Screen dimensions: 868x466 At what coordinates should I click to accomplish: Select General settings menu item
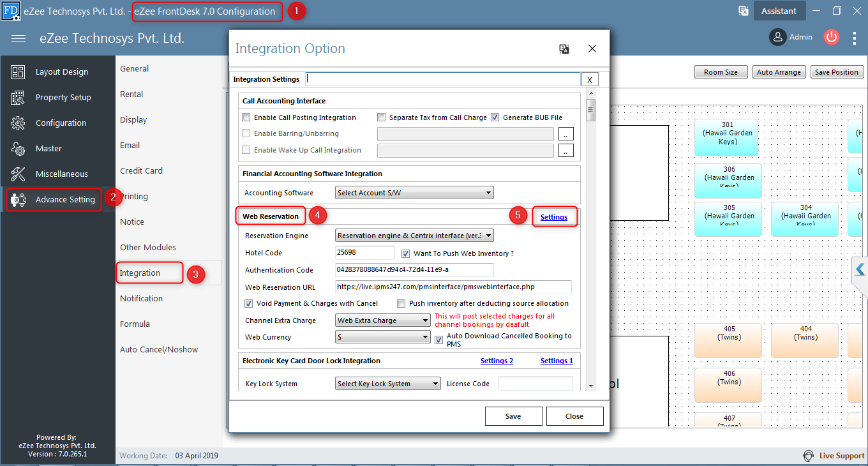click(135, 69)
